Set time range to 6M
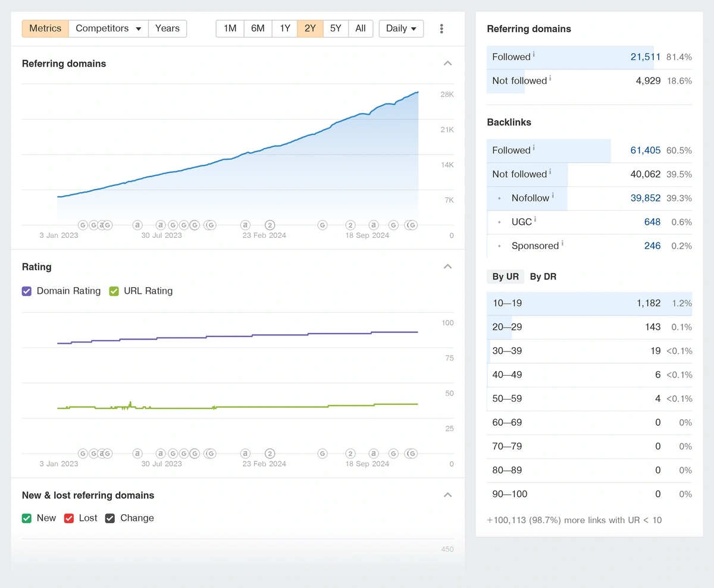This screenshot has width=714, height=588. pyautogui.click(x=258, y=29)
